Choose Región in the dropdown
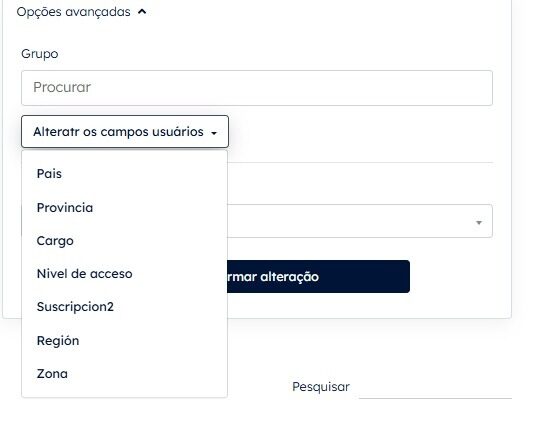 click(x=58, y=340)
